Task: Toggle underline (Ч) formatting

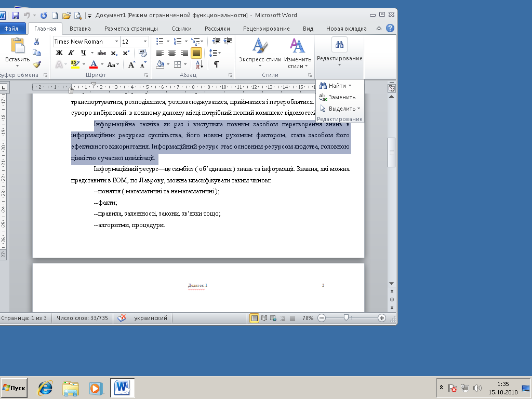Action: coord(83,53)
